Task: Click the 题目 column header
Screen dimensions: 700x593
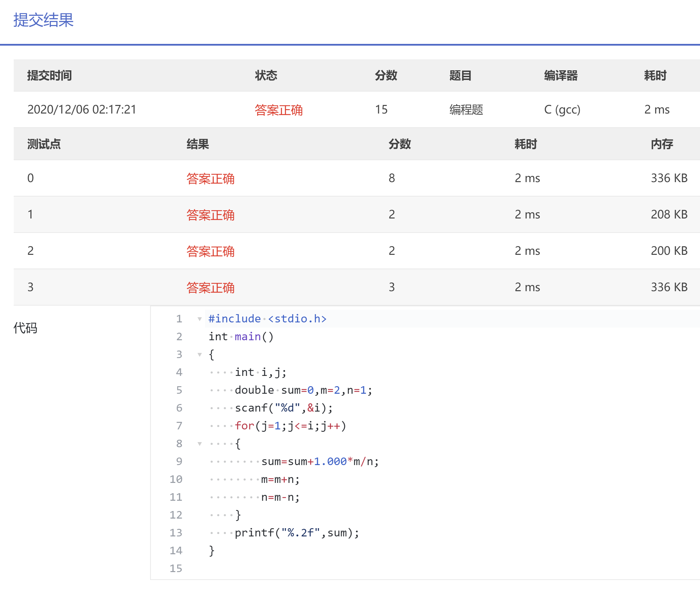Action: click(460, 75)
